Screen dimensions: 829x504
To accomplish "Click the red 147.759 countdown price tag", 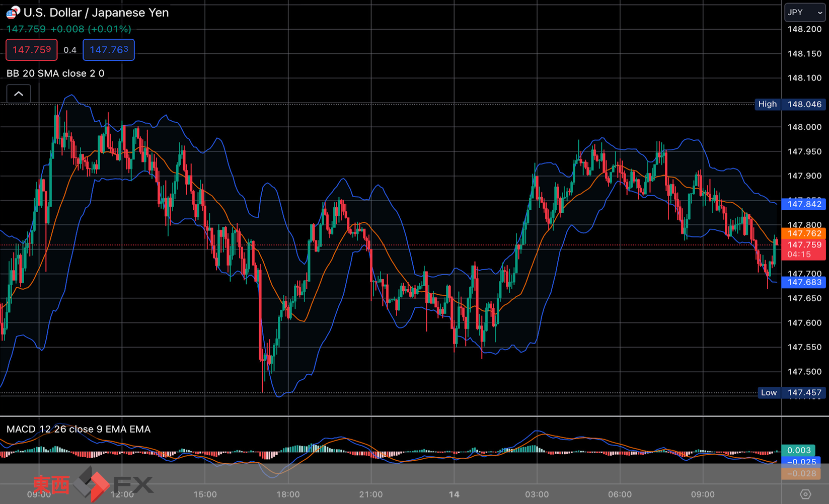I will 804,249.
